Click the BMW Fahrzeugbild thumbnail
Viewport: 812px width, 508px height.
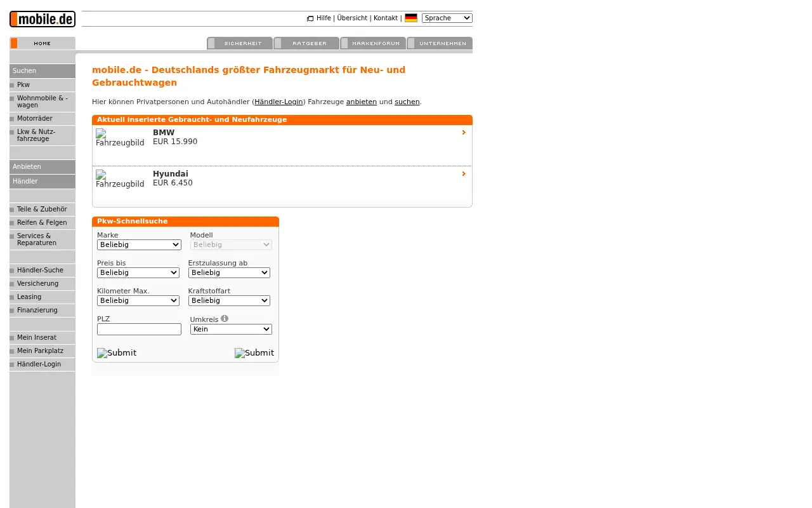click(x=121, y=138)
